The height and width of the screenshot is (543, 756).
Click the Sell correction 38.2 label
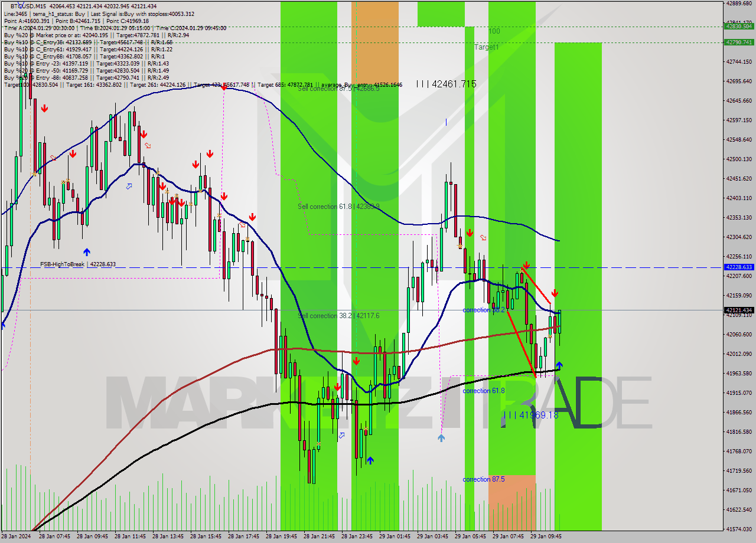click(x=338, y=316)
